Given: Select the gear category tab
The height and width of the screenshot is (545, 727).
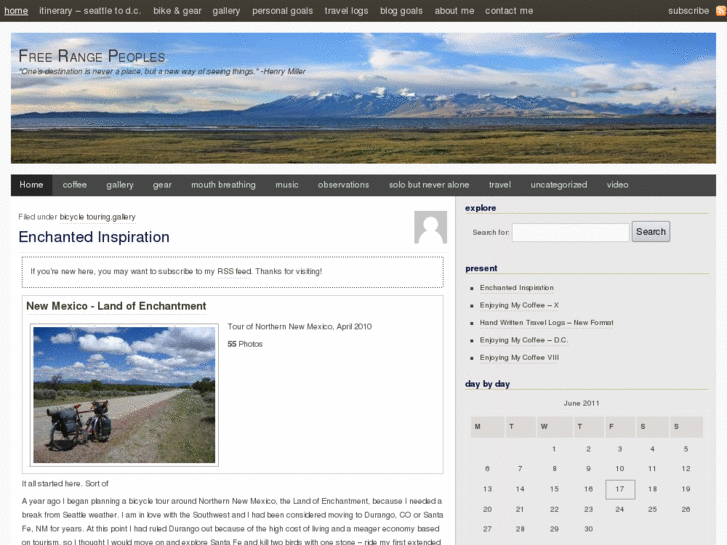Looking at the screenshot, I should 162,185.
